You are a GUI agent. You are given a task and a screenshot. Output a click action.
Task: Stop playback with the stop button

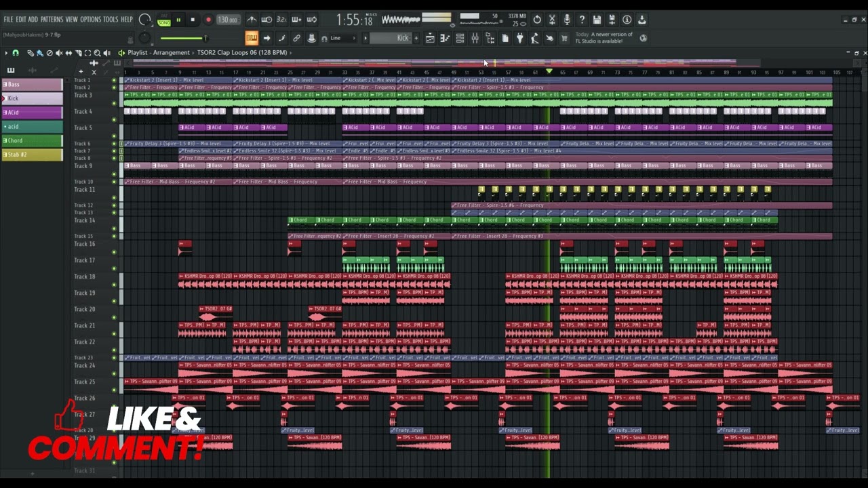193,20
